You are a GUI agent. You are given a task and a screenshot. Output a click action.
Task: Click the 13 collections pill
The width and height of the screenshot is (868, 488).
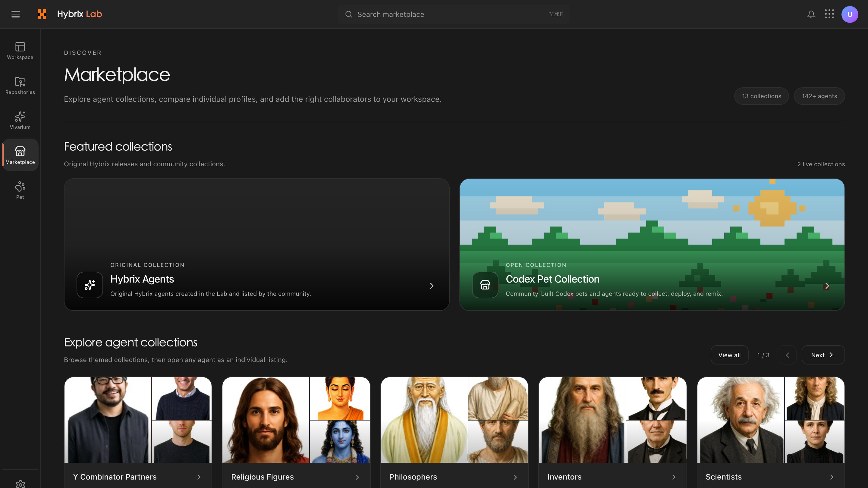click(x=761, y=96)
